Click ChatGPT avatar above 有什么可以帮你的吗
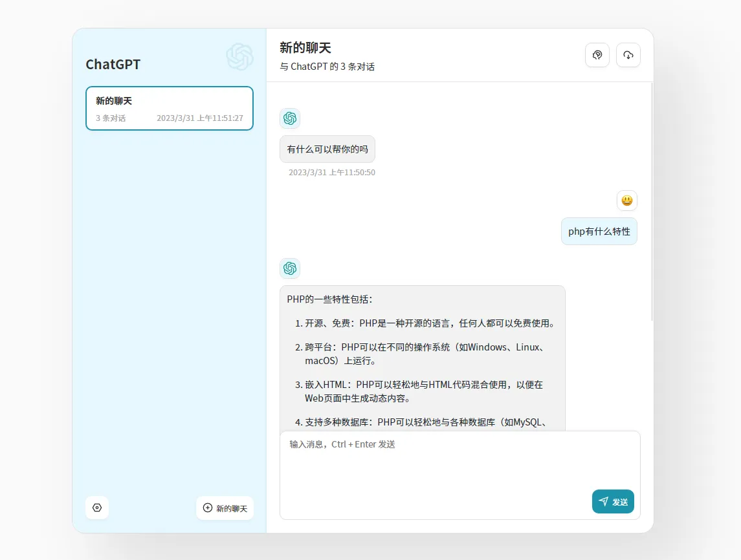Viewport: 741px width, 560px height. pyautogui.click(x=290, y=118)
